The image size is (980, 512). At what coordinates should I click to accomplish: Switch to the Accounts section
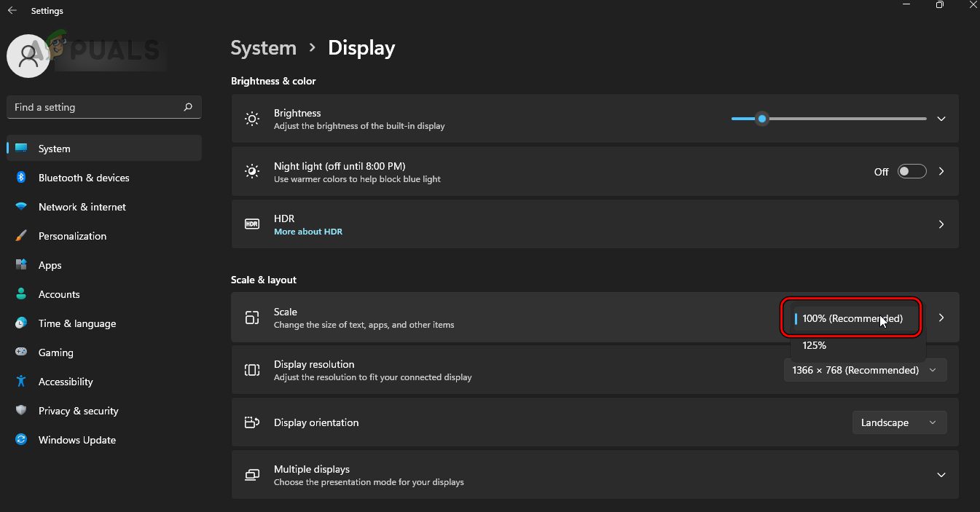59,294
